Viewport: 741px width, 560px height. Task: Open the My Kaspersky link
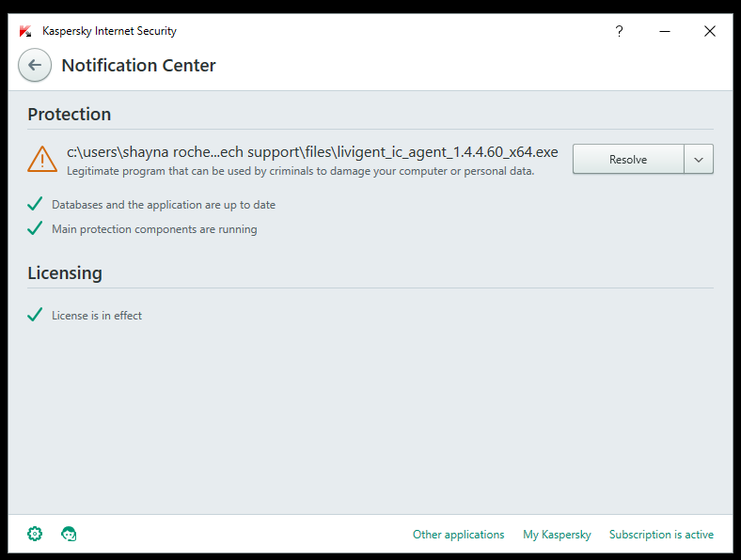click(x=557, y=535)
